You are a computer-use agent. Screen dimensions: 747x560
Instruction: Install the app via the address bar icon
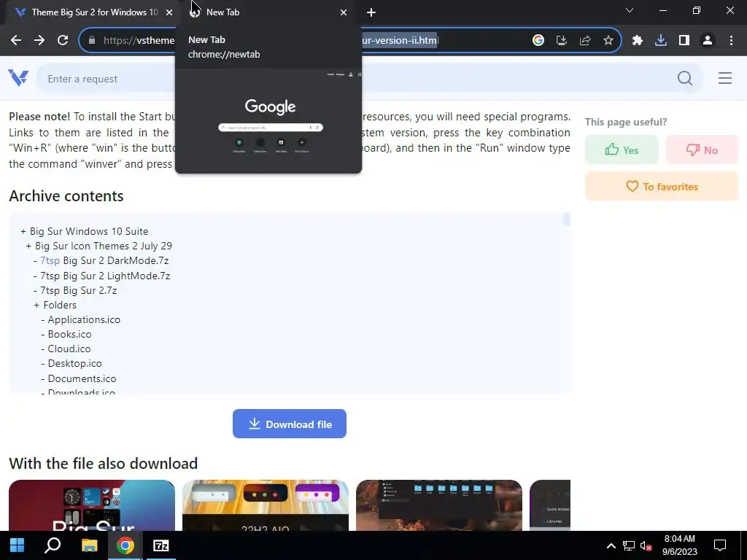561,41
